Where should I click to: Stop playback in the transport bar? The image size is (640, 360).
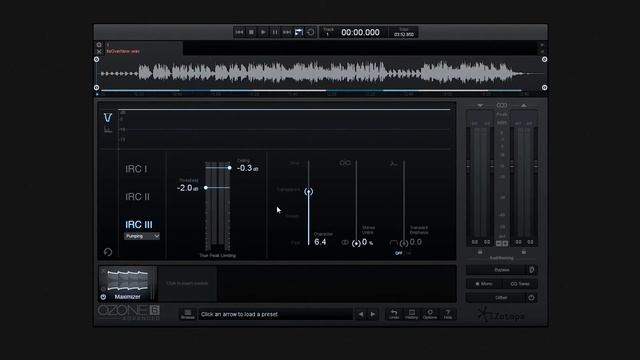[x=251, y=32]
